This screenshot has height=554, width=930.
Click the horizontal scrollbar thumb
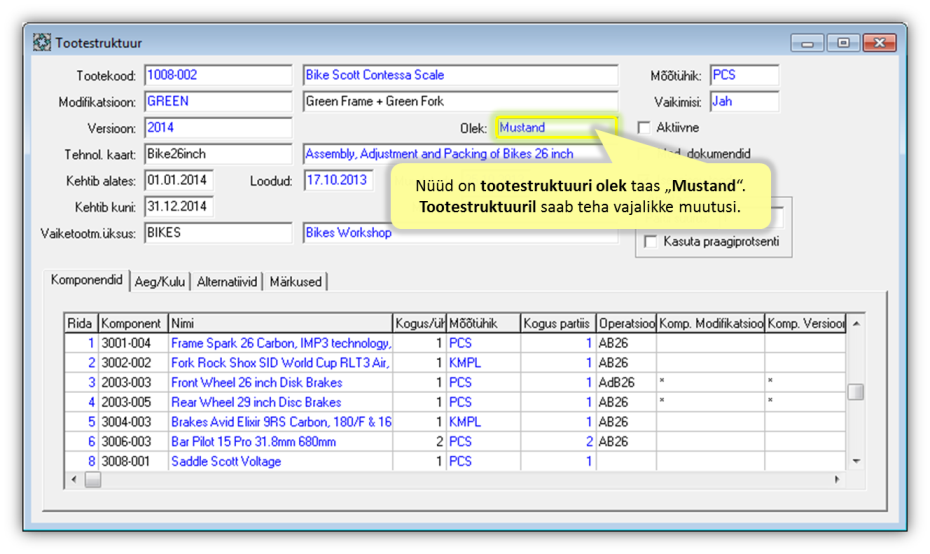pyautogui.click(x=93, y=479)
